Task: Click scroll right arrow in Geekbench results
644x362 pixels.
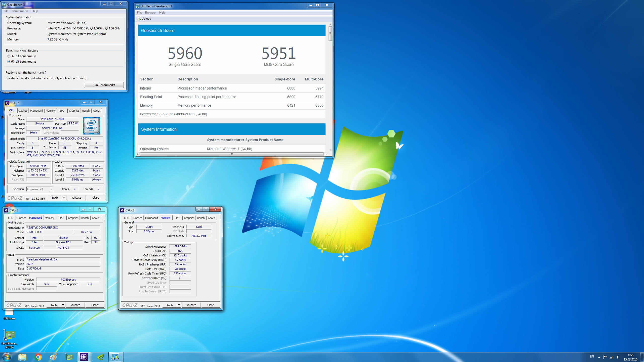Action: [x=326, y=154]
